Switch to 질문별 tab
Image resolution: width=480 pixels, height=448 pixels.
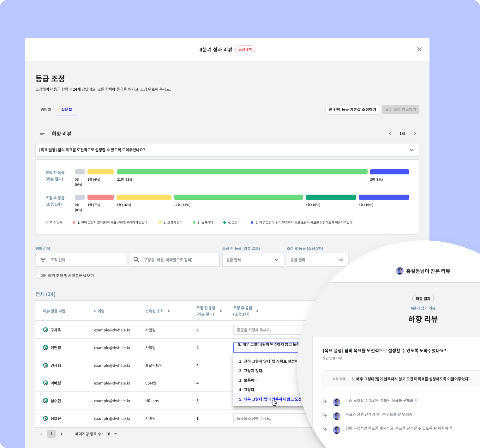point(67,109)
